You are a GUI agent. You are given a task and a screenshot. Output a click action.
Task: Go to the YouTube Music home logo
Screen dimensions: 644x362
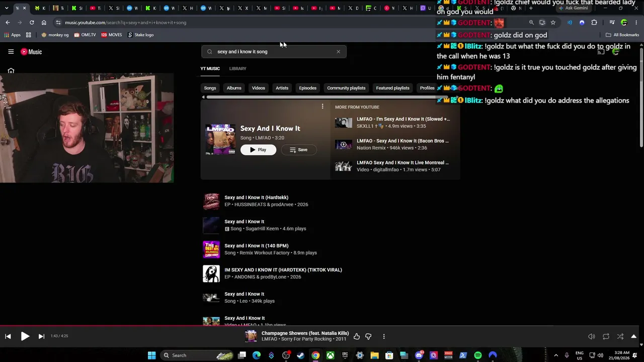[31, 52]
